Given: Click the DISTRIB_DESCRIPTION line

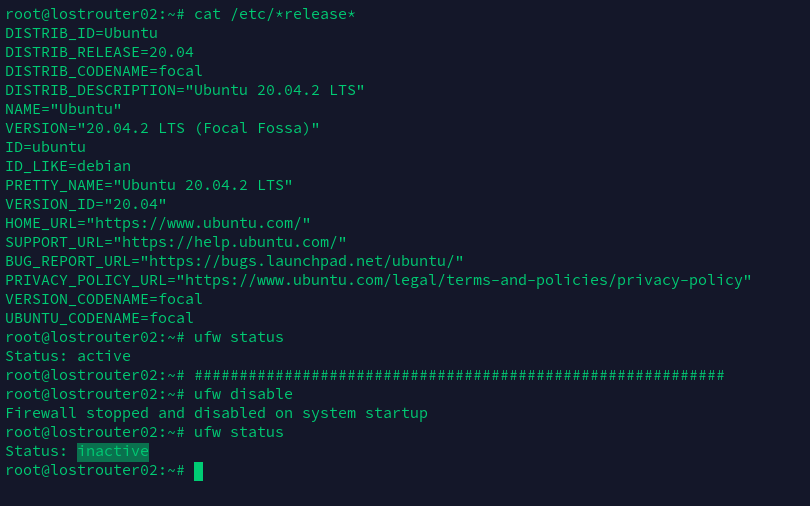Looking at the screenshot, I should (x=185, y=90).
